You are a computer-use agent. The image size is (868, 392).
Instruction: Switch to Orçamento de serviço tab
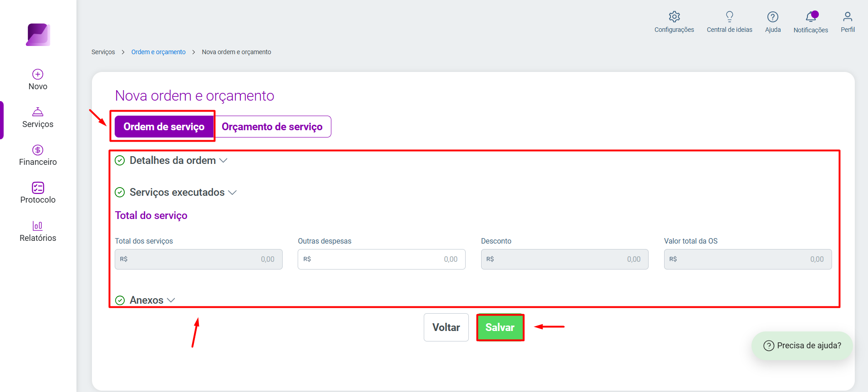(272, 127)
